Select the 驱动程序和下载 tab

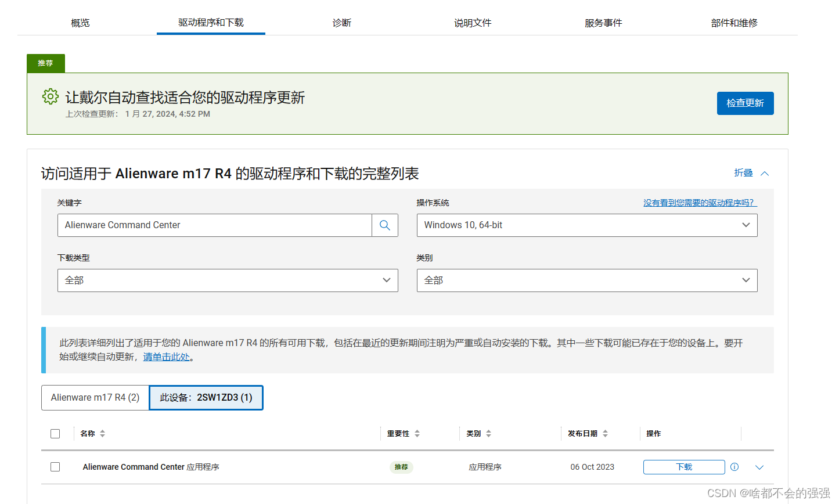211,23
